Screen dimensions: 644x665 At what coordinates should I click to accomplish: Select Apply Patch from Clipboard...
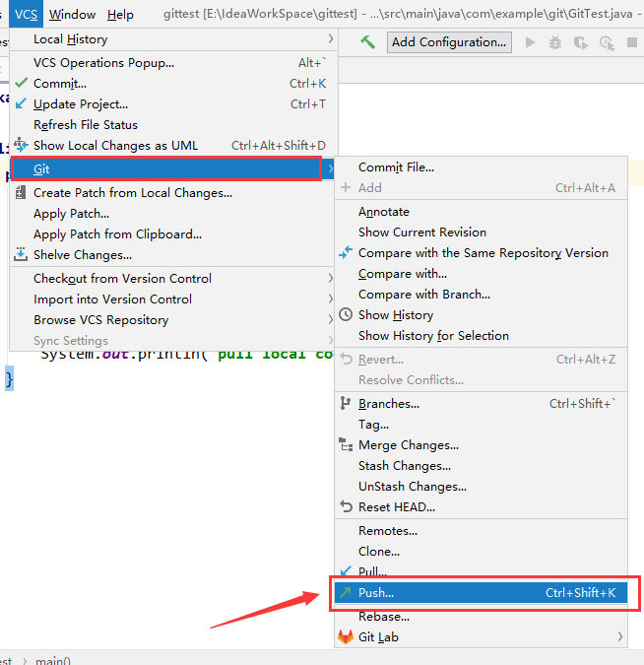point(173,233)
